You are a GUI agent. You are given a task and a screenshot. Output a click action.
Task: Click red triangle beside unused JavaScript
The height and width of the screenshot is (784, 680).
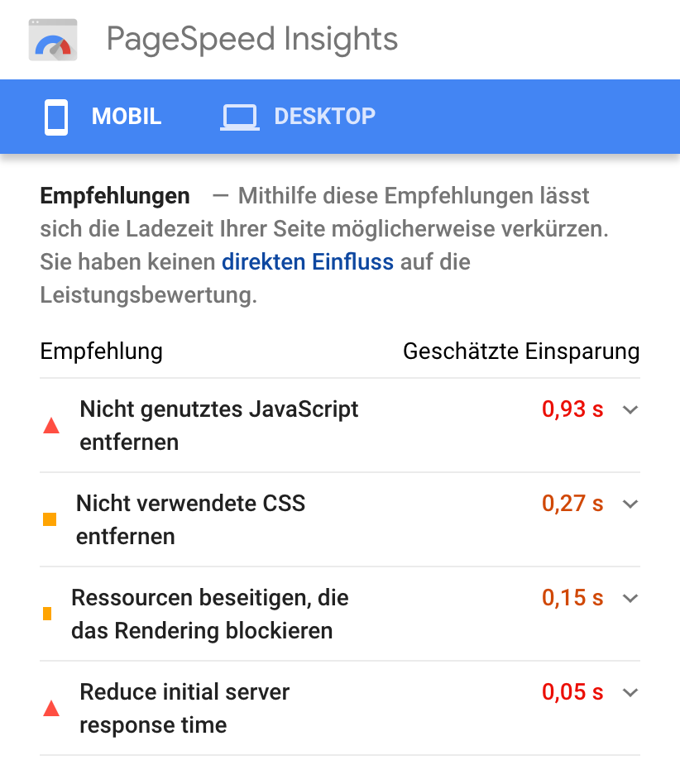point(51,426)
